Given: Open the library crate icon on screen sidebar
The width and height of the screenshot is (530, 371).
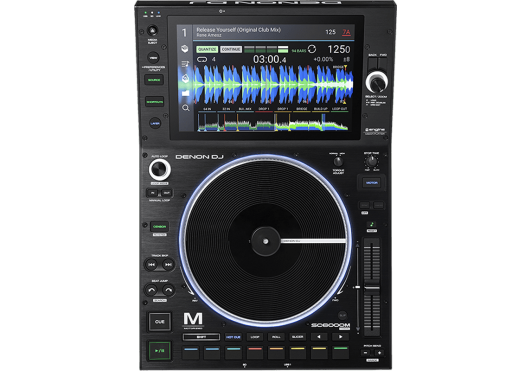Looking at the screenshot, I should (185, 49).
